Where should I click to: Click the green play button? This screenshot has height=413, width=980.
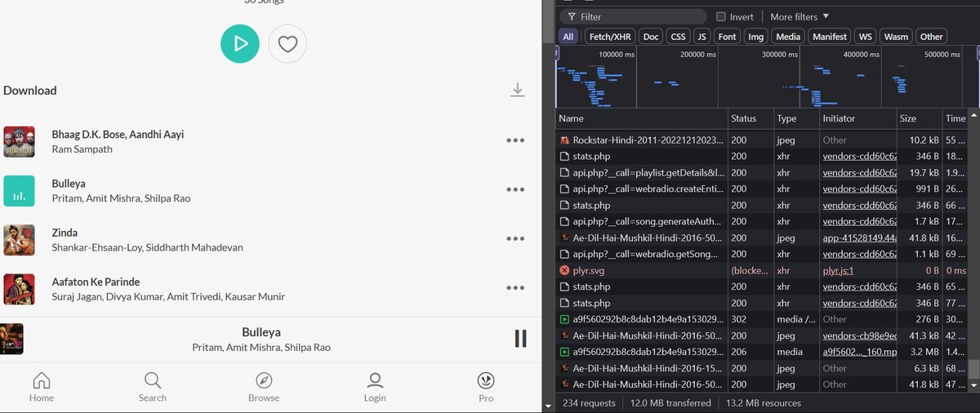(240, 44)
